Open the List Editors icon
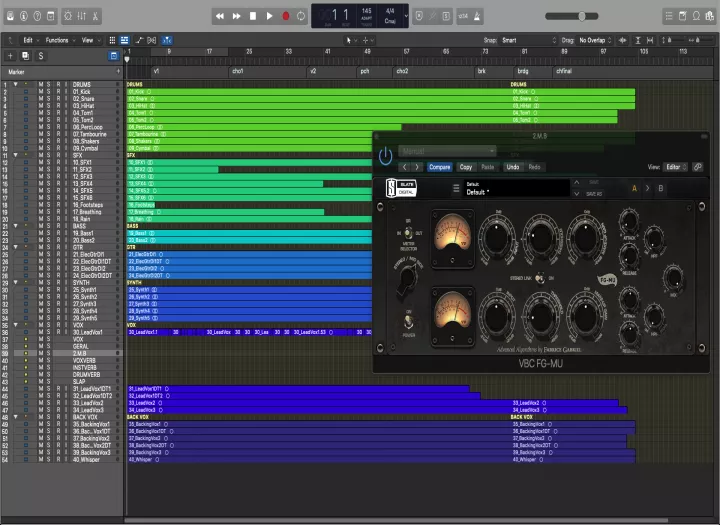The image size is (720, 525). tap(669, 16)
